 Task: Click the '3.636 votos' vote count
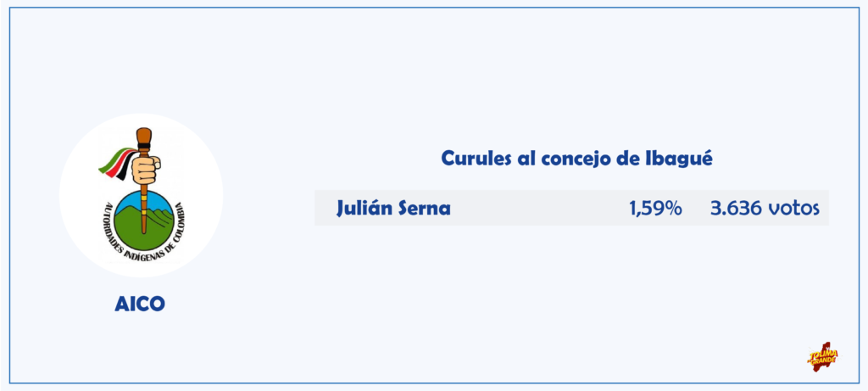pyautogui.click(x=765, y=209)
